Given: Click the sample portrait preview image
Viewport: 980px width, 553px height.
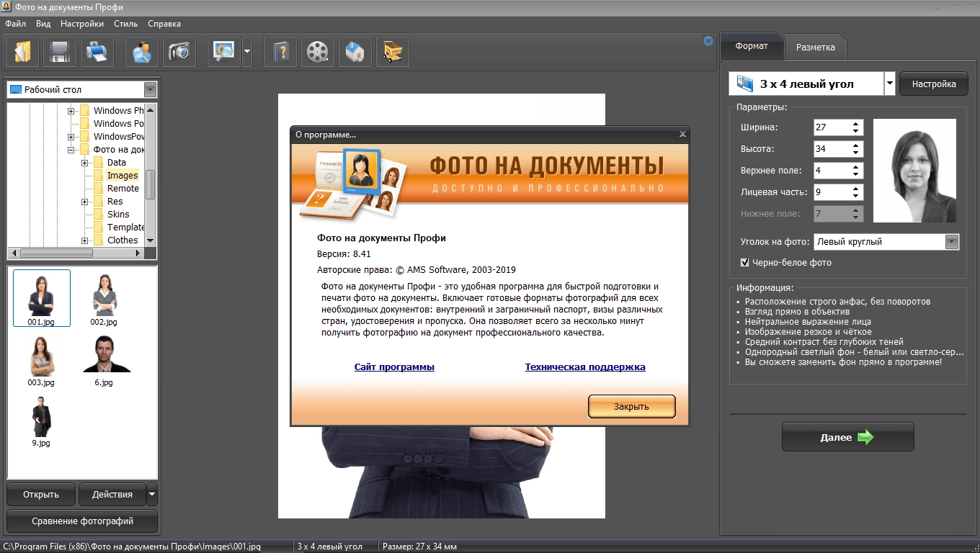Looking at the screenshot, I should [914, 171].
